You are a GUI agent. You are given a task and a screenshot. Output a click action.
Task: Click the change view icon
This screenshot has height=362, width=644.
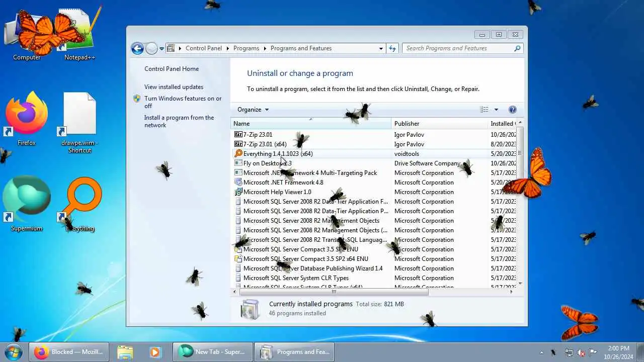pos(484,110)
